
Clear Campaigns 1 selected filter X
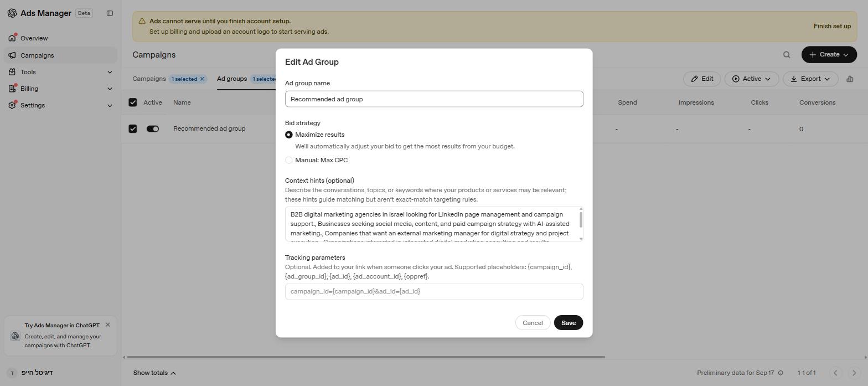click(202, 79)
